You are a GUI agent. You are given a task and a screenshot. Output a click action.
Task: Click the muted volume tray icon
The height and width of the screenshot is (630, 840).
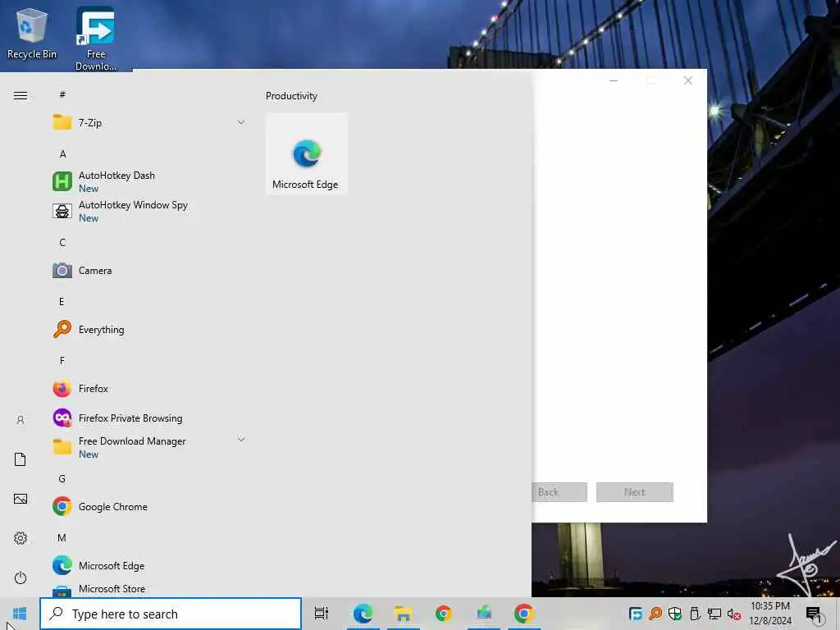734,614
